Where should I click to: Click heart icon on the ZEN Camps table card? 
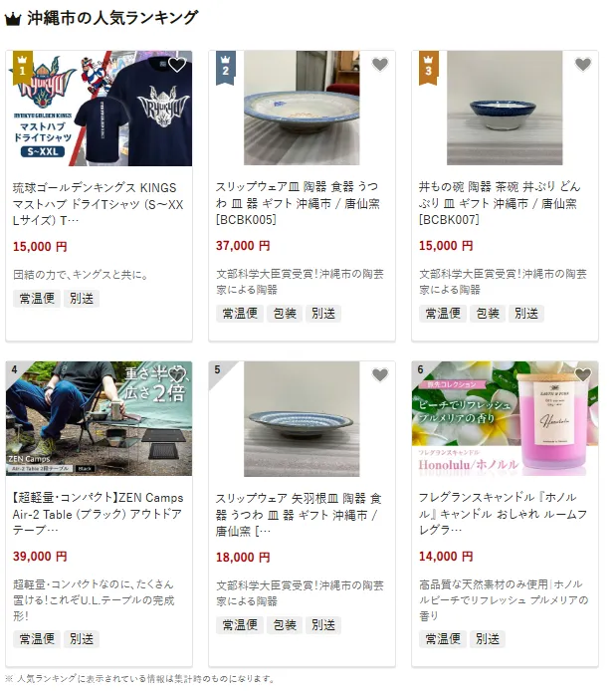pyautogui.click(x=177, y=375)
